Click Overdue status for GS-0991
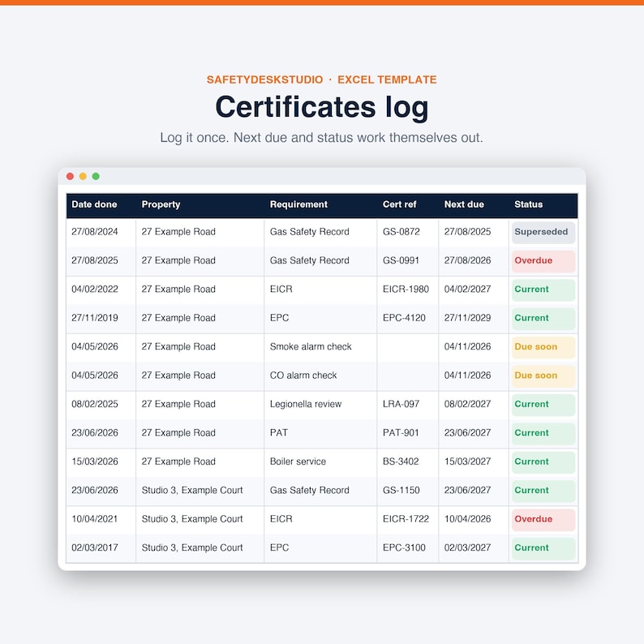 (x=543, y=261)
